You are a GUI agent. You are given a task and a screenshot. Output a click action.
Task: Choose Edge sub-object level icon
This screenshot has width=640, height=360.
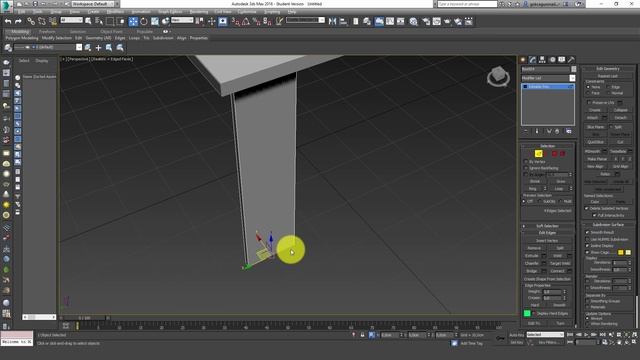click(538, 153)
